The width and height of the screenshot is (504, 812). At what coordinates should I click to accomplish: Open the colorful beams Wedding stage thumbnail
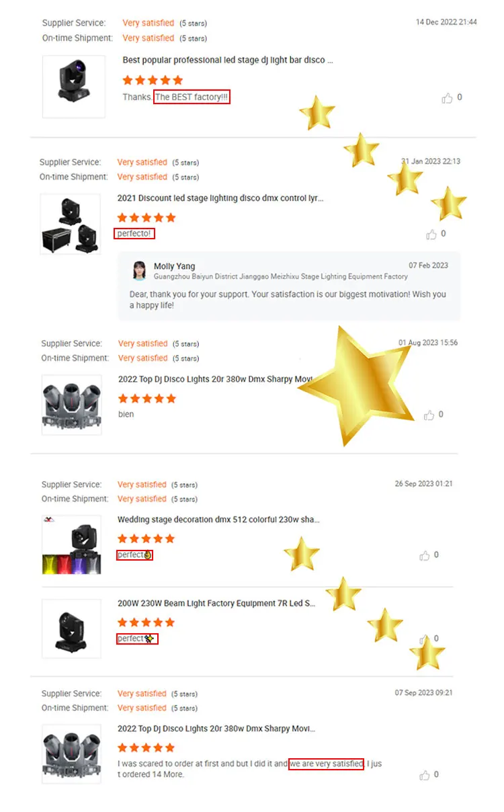71,545
